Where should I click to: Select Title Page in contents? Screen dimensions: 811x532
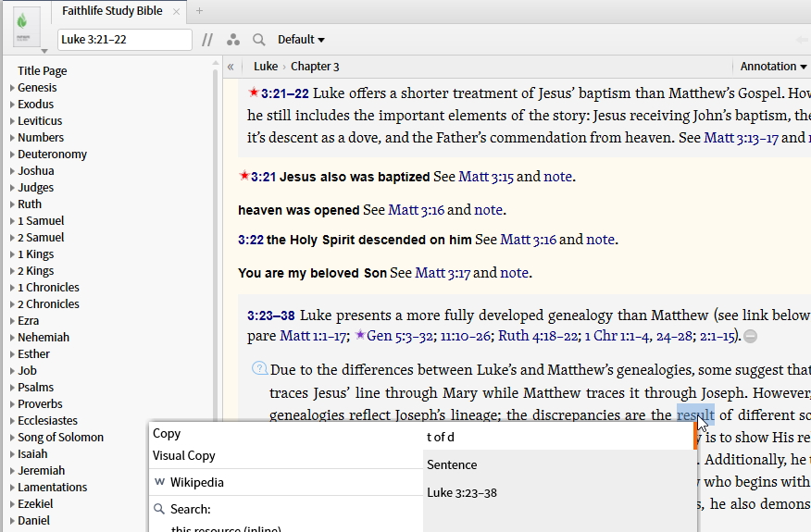pos(42,71)
